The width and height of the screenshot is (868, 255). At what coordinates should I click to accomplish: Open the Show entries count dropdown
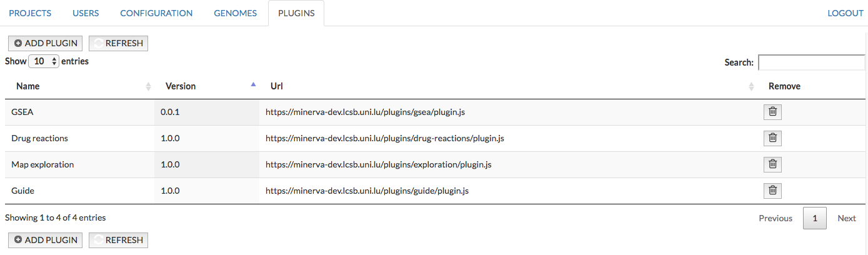point(44,61)
